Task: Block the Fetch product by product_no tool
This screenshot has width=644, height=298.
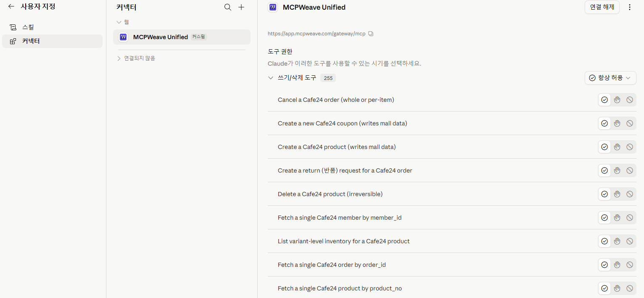Action: (630, 288)
